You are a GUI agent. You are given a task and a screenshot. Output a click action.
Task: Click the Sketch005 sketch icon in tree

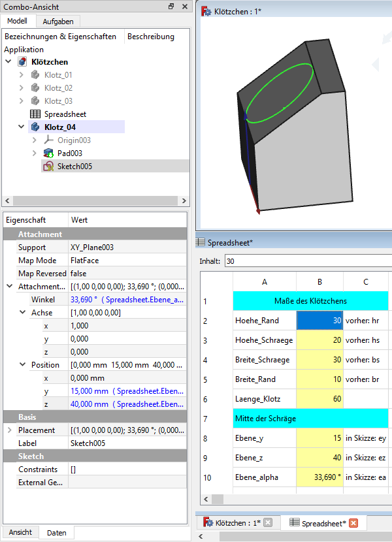click(x=48, y=167)
